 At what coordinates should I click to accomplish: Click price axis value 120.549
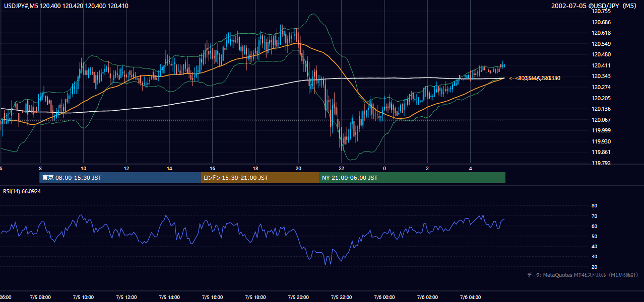[602, 44]
